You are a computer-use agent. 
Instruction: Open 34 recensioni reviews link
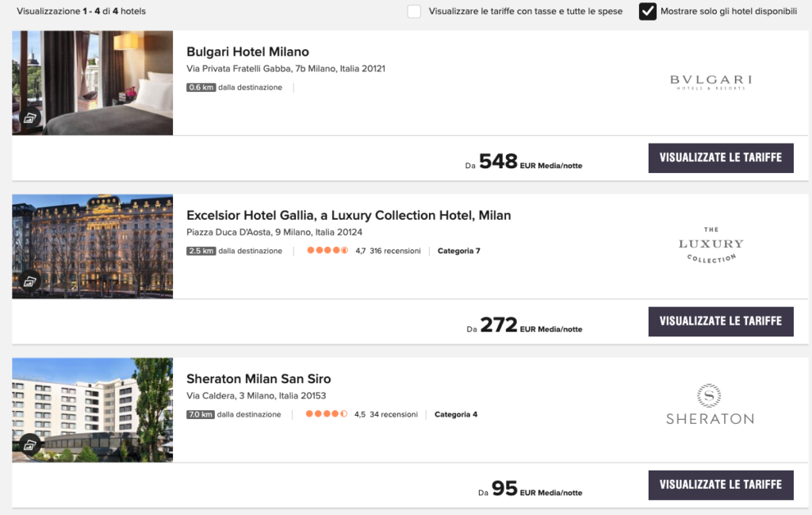click(x=393, y=414)
